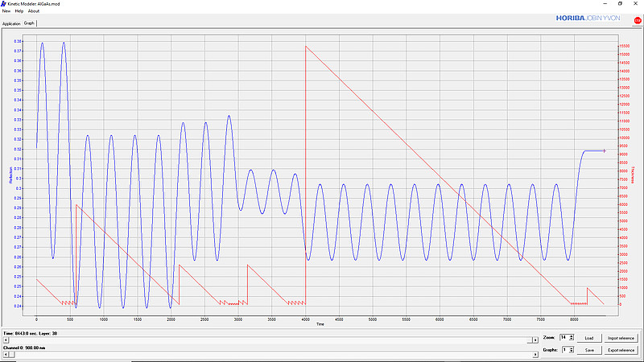The width and height of the screenshot is (644, 362).
Task: Click the Graphs spinner arrows
Action: (571, 350)
